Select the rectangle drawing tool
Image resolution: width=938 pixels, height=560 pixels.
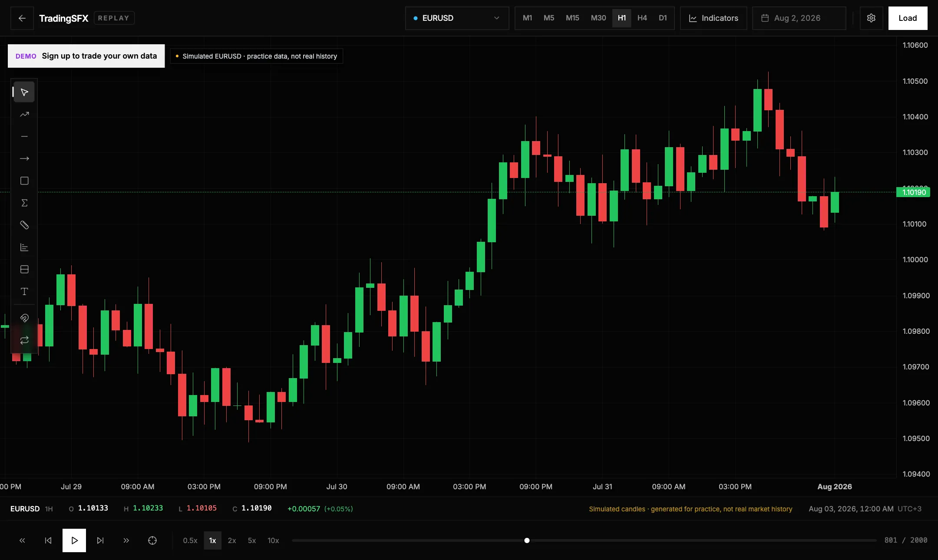click(x=24, y=181)
